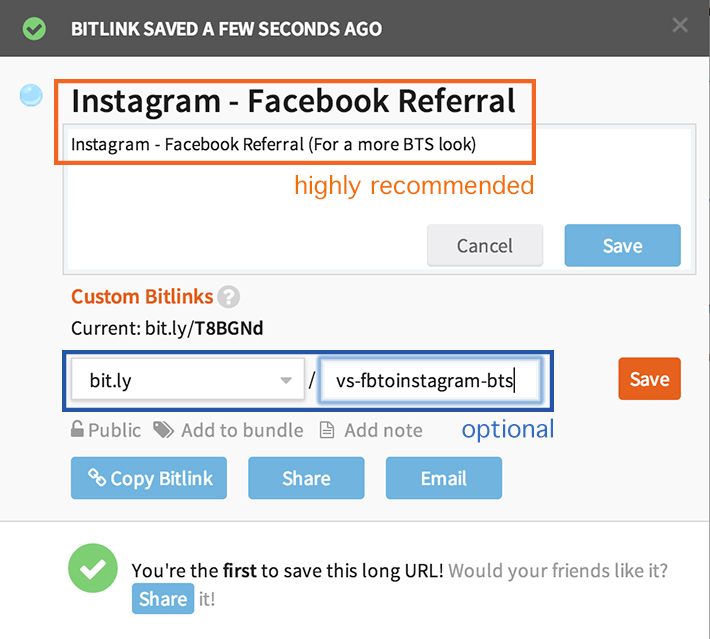Click the blue Save button for title
710x639 pixels.
[x=623, y=245]
